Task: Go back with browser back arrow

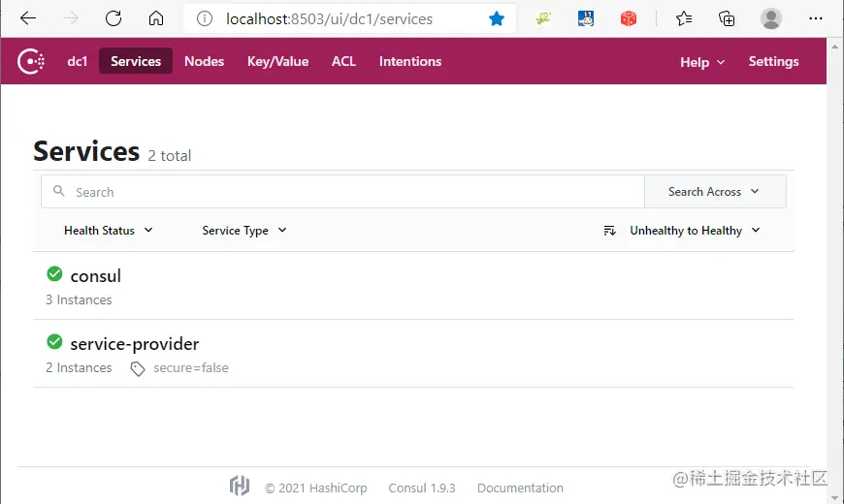Action: pos(27,18)
